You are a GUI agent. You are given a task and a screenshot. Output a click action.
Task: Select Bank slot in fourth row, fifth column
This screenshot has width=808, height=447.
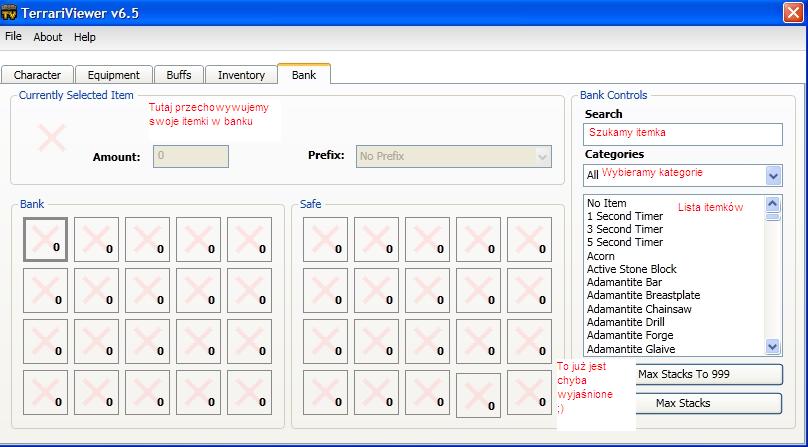tap(249, 392)
